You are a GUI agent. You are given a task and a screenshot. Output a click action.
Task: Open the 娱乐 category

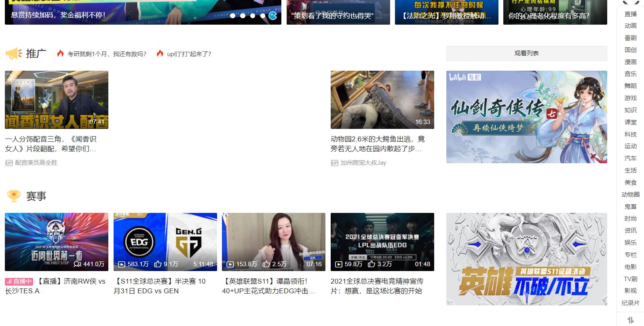click(x=631, y=242)
